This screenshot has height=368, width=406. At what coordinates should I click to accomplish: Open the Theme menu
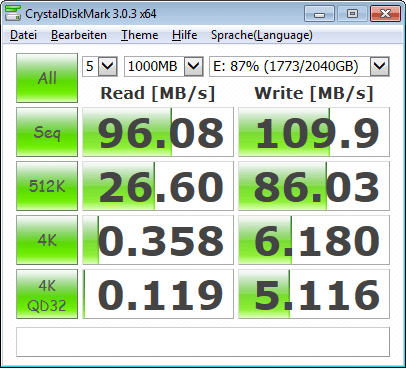coord(139,35)
